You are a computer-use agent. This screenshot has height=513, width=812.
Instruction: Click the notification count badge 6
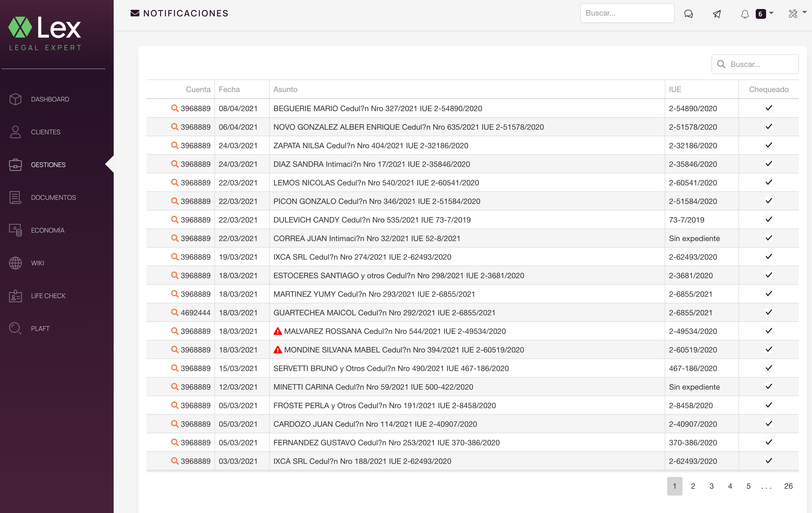click(760, 14)
